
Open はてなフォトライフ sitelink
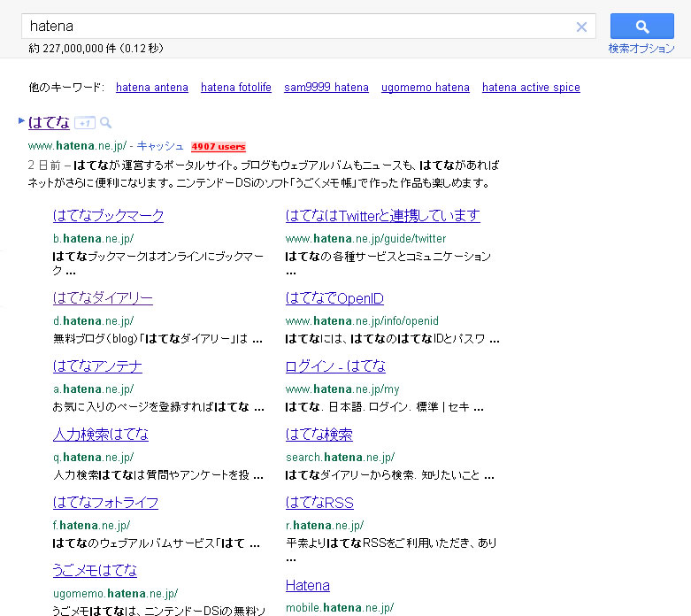click(105, 503)
